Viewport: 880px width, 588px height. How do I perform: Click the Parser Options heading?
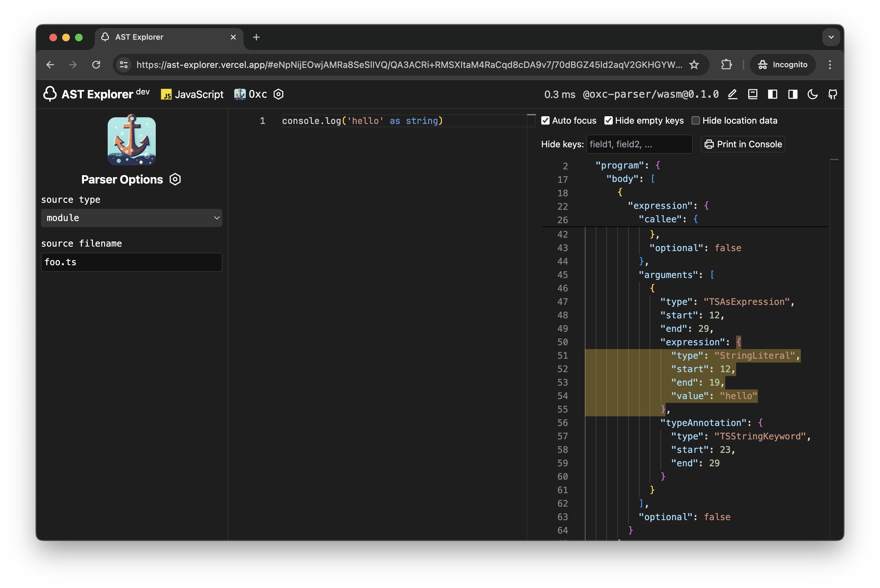(x=122, y=180)
